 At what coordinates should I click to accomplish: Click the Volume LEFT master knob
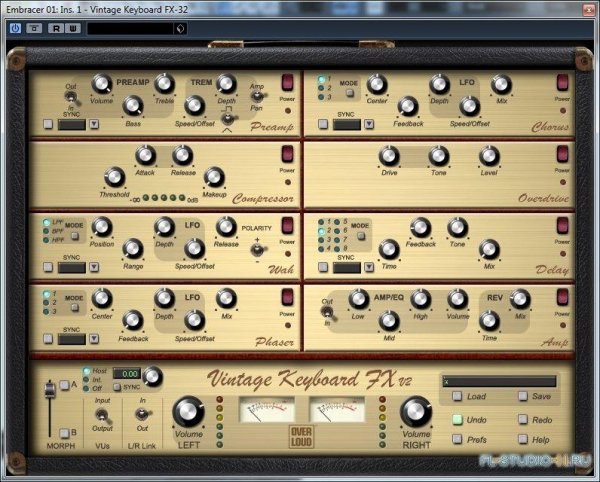[x=189, y=412]
